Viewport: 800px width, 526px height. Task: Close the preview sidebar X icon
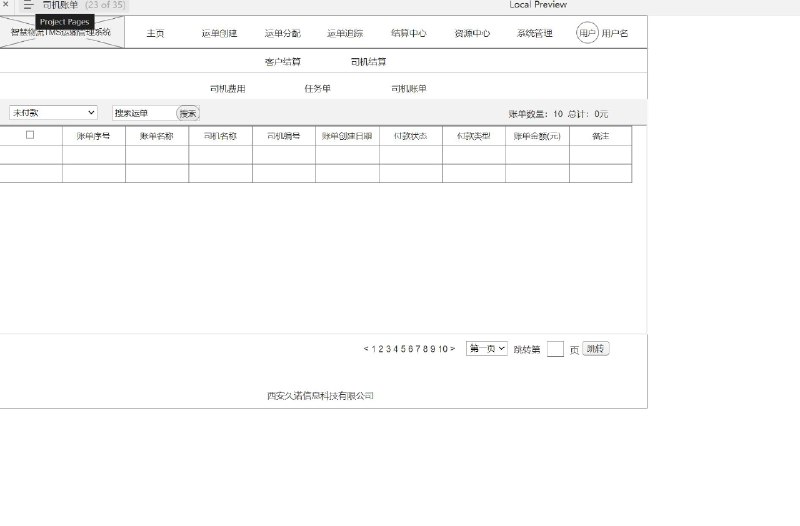click(6, 4)
